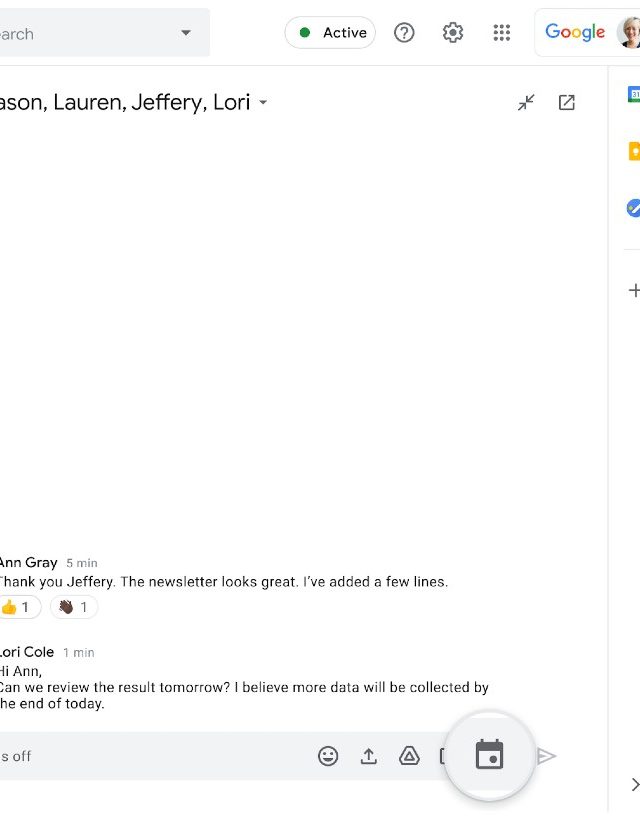Open the Active status selector
The width and height of the screenshot is (640, 816).
330,33
